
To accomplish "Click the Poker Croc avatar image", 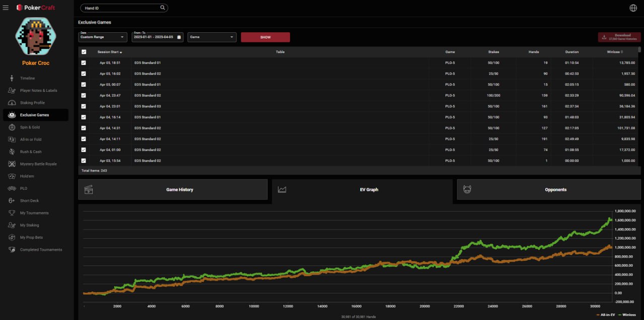I will click(x=36, y=36).
